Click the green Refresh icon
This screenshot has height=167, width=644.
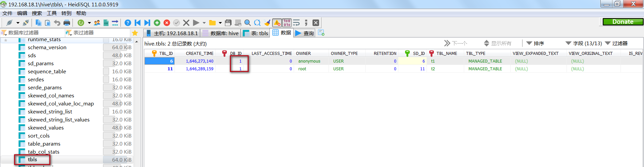coord(81,23)
